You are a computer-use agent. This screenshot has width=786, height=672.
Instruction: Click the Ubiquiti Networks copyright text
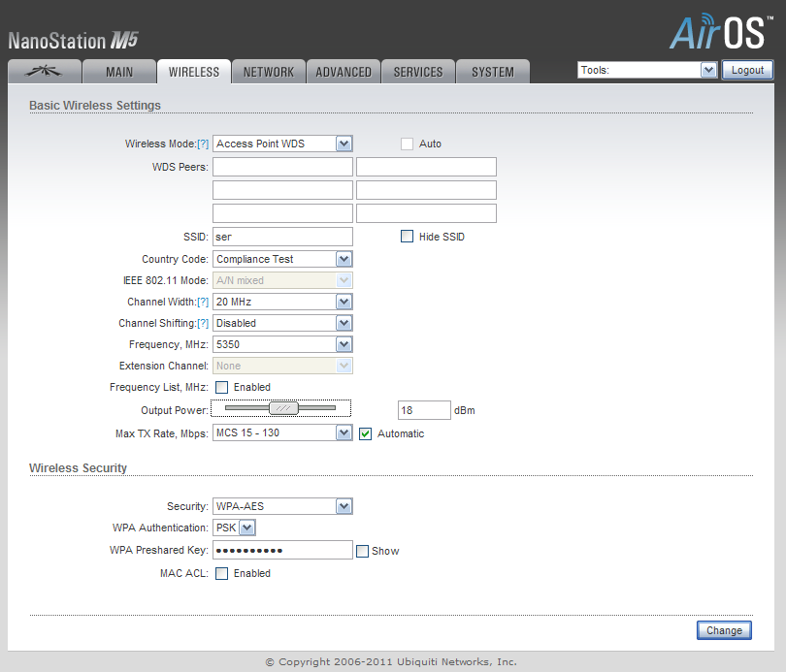(391, 662)
